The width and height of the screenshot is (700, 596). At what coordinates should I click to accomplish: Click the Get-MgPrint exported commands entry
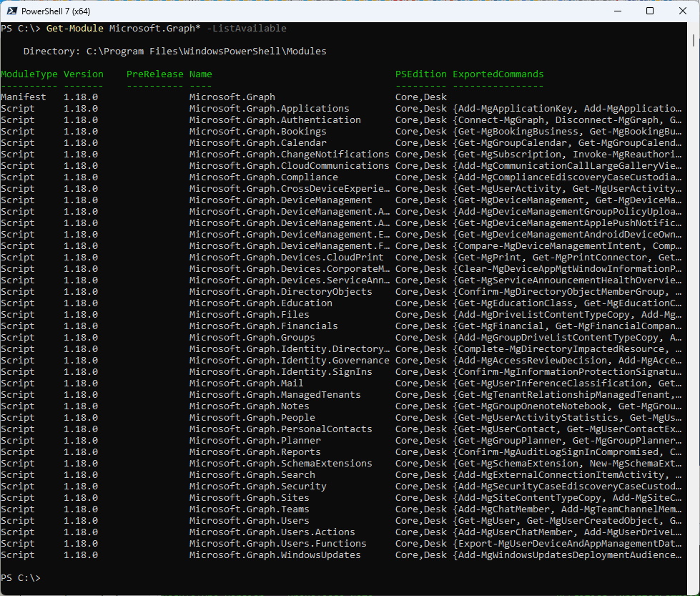568,258
